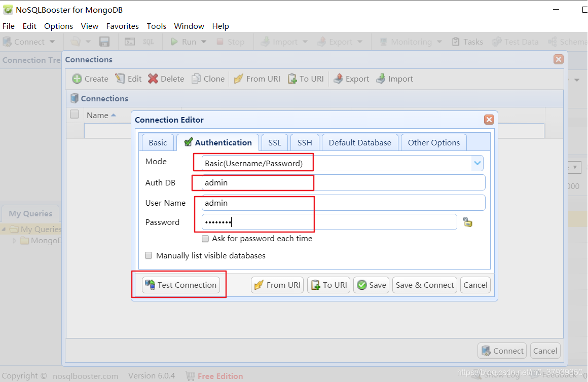Screen dimensions: 588x382
Task: Open the Edit menu
Action: point(29,26)
